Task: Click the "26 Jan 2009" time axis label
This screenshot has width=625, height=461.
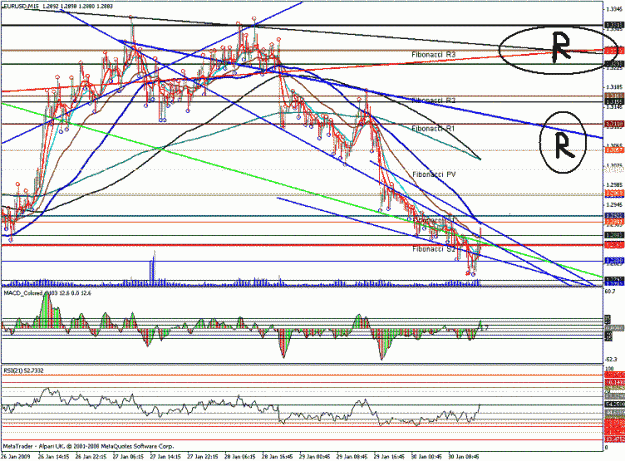Action: [x=16, y=457]
